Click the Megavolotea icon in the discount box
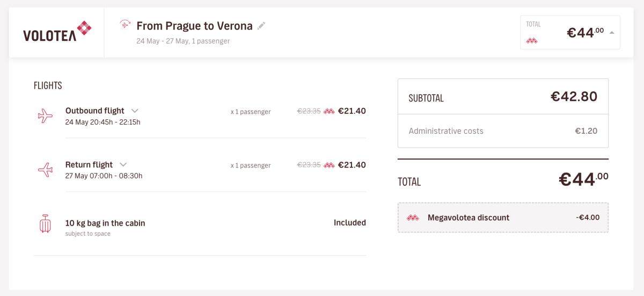 point(413,218)
